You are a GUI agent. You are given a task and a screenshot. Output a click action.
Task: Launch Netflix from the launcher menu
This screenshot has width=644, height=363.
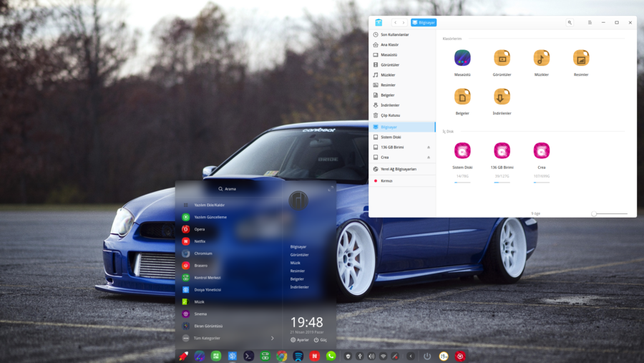point(199,241)
